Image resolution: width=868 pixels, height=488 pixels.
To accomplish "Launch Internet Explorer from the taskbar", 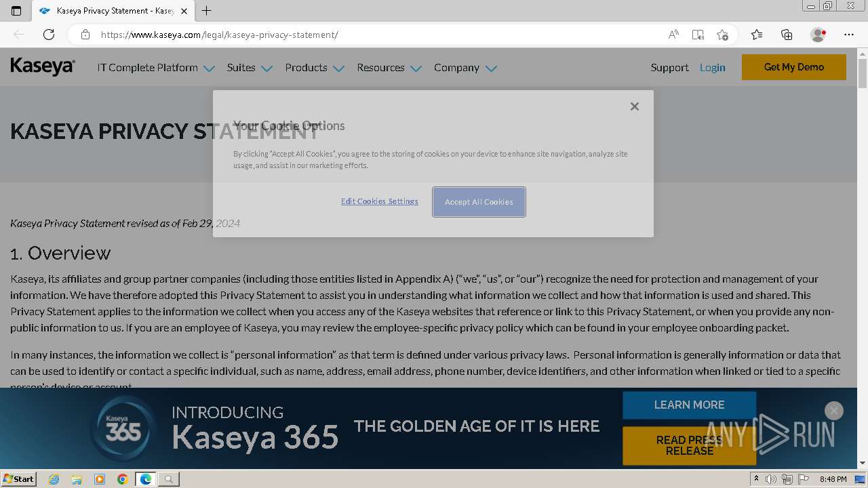I will [54, 479].
